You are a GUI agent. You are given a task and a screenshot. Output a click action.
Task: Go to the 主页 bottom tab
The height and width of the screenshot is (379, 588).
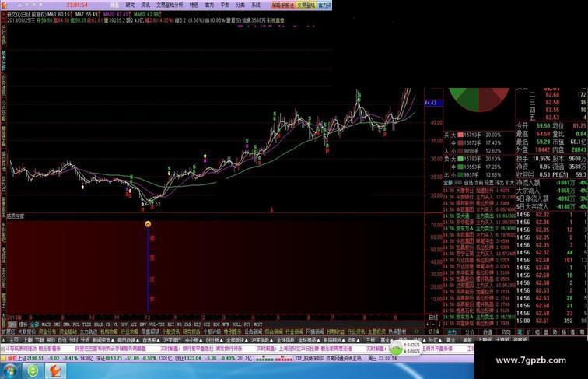pos(13,340)
